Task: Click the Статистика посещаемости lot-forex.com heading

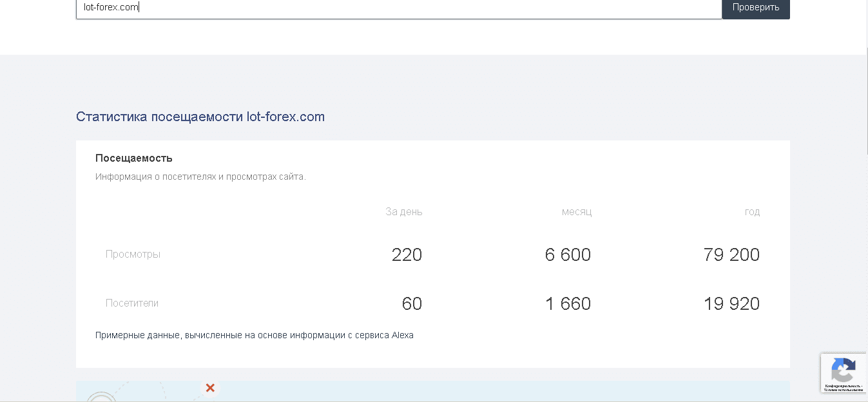Action: pyautogui.click(x=200, y=117)
